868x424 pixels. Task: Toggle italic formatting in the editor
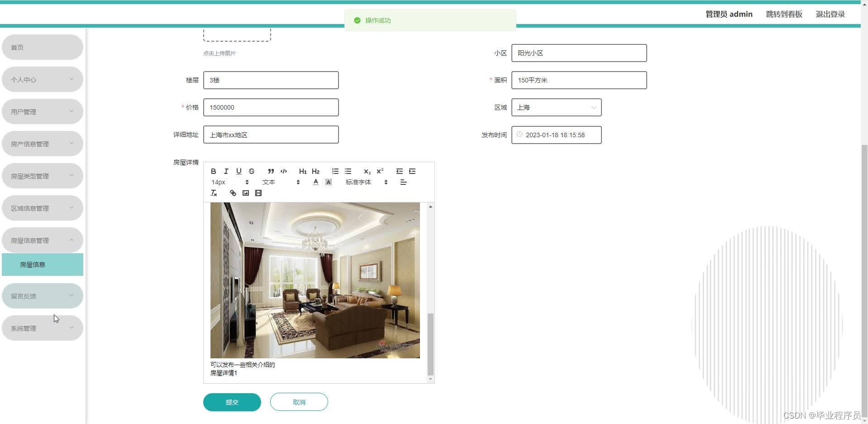pos(226,171)
